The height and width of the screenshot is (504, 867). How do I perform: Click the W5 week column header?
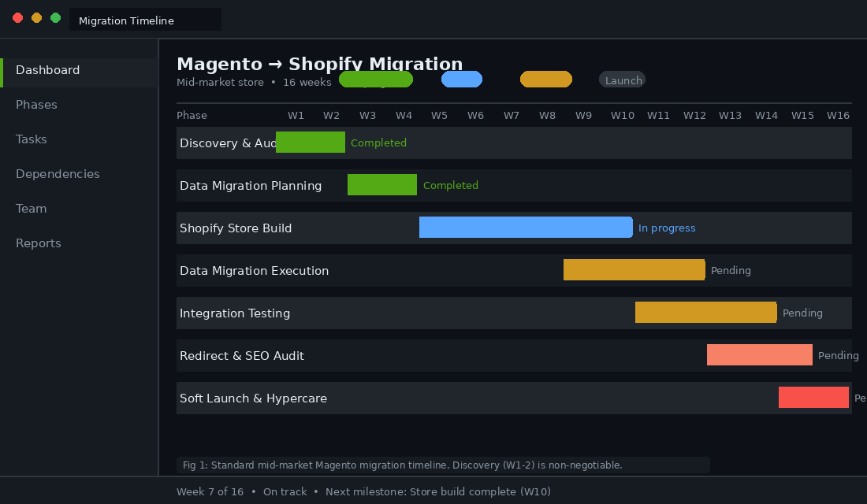click(440, 116)
